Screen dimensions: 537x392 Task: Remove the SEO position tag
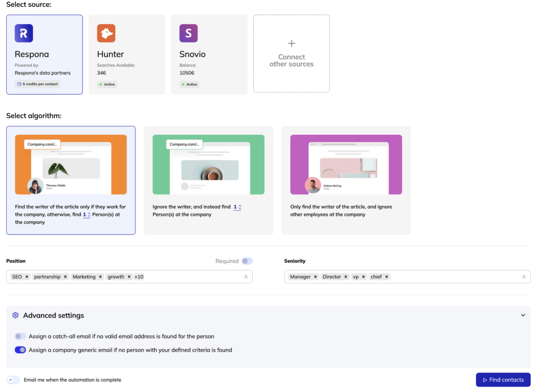coord(27,277)
